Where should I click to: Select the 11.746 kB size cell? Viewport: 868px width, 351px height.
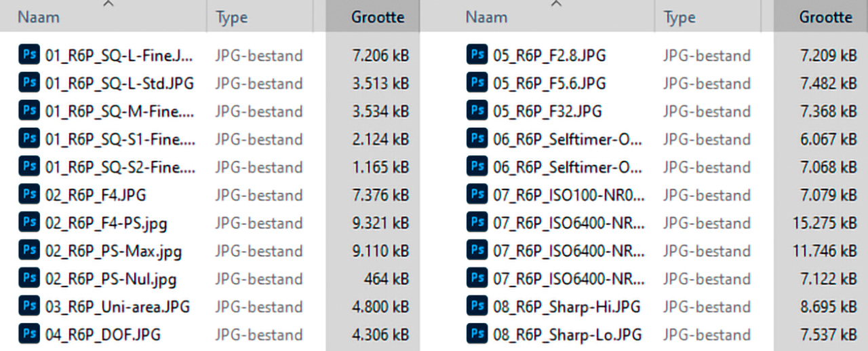pyautogui.click(x=824, y=251)
